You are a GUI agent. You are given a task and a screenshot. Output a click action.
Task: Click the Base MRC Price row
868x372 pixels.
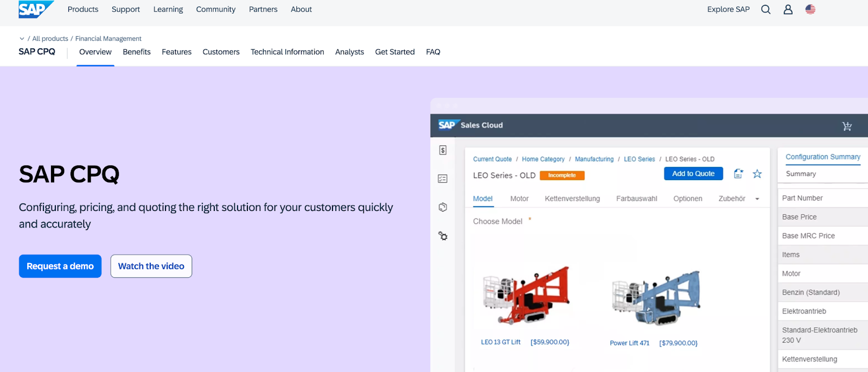[x=823, y=236]
